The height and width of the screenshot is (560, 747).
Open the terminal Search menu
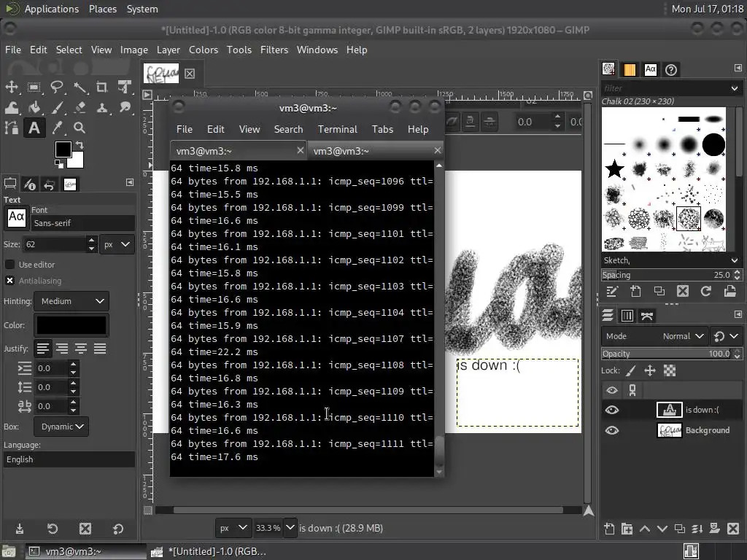click(288, 130)
